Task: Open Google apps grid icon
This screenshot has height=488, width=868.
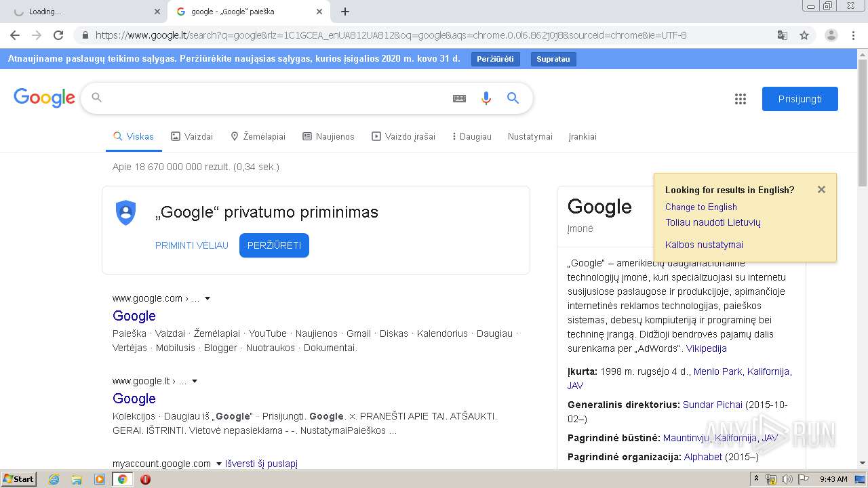Action: (x=741, y=99)
